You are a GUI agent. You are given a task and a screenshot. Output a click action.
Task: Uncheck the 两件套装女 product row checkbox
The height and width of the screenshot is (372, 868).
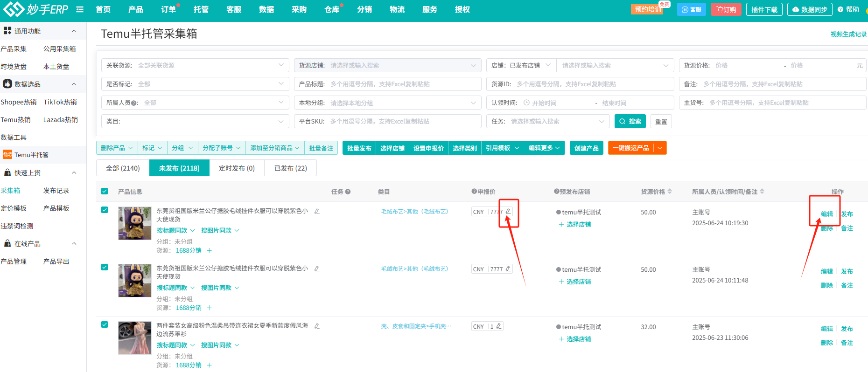[x=105, y=324]
